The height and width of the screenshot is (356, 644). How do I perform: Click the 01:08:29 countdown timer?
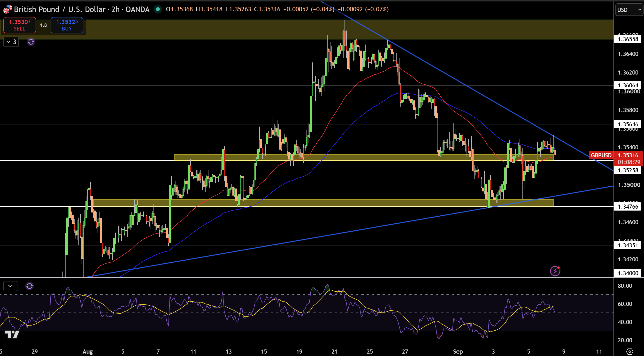629,162
